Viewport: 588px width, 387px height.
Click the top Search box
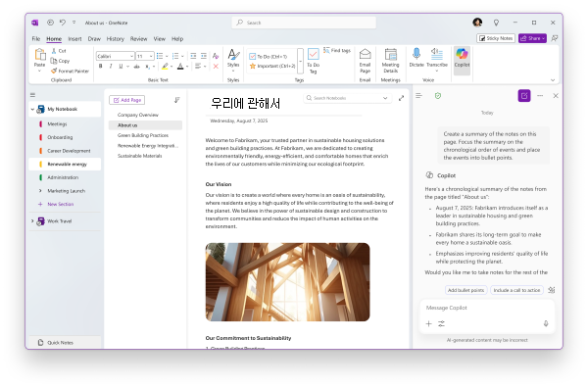click(x=304, y=23)
